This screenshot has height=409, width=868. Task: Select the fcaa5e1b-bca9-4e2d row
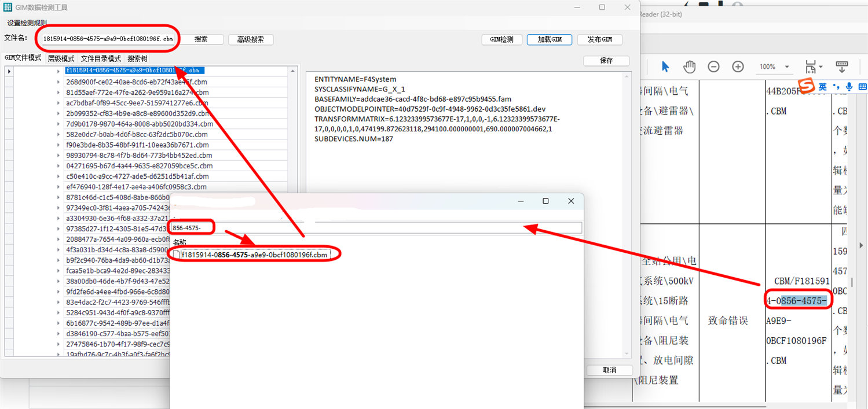(118, 271)
